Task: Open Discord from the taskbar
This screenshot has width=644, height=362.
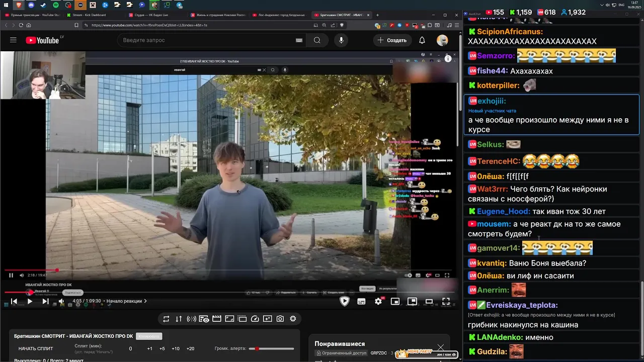Action: coord(31,5)
